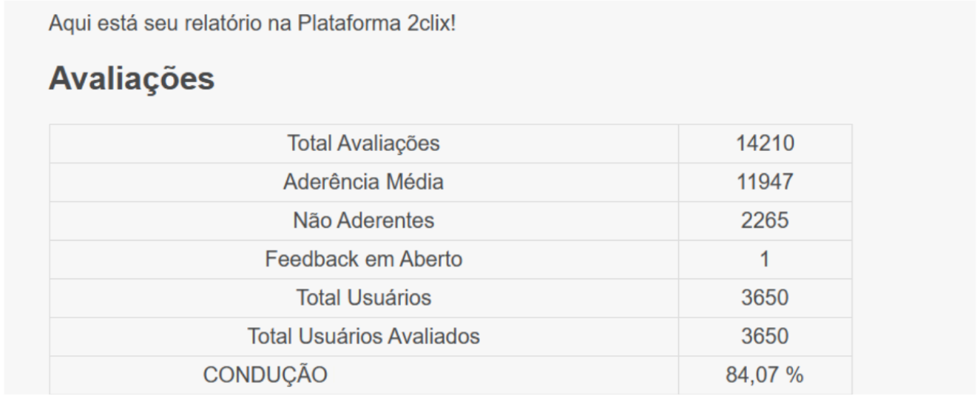Select the "Feedback em Aberto" label cell

(x=364, y=259)
